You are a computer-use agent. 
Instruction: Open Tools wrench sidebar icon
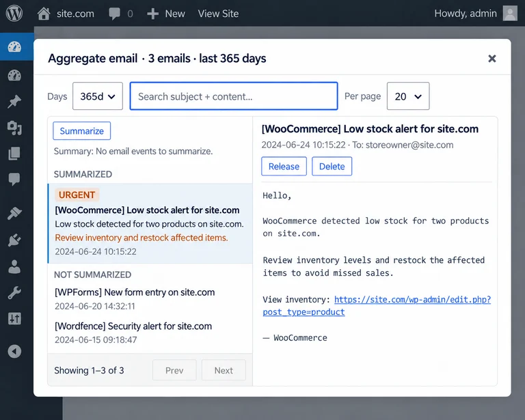[x=14, y=292]
